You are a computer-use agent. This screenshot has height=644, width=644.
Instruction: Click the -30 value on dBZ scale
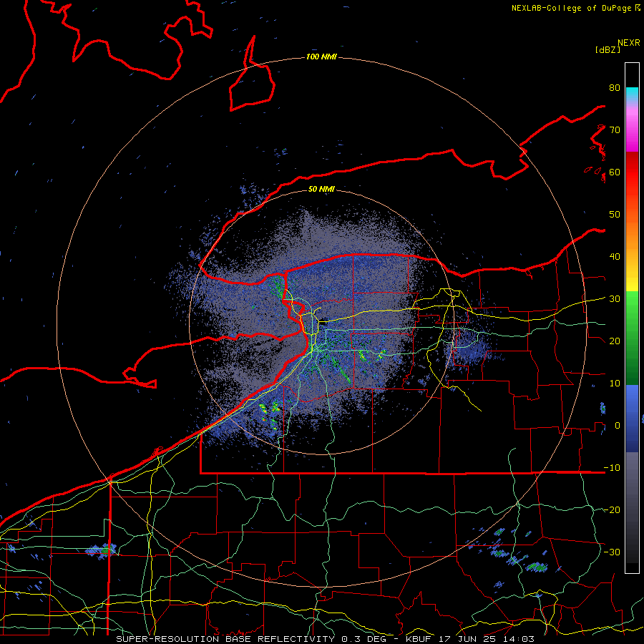[612, 552]
